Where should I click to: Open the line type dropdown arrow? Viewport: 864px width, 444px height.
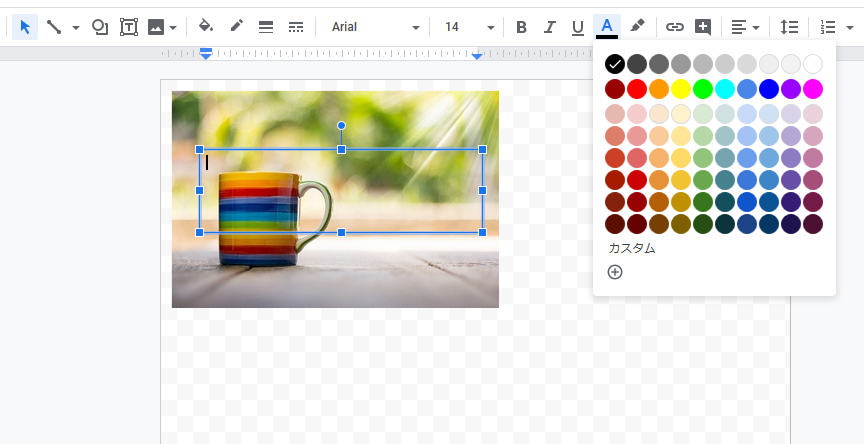[76, 28]
